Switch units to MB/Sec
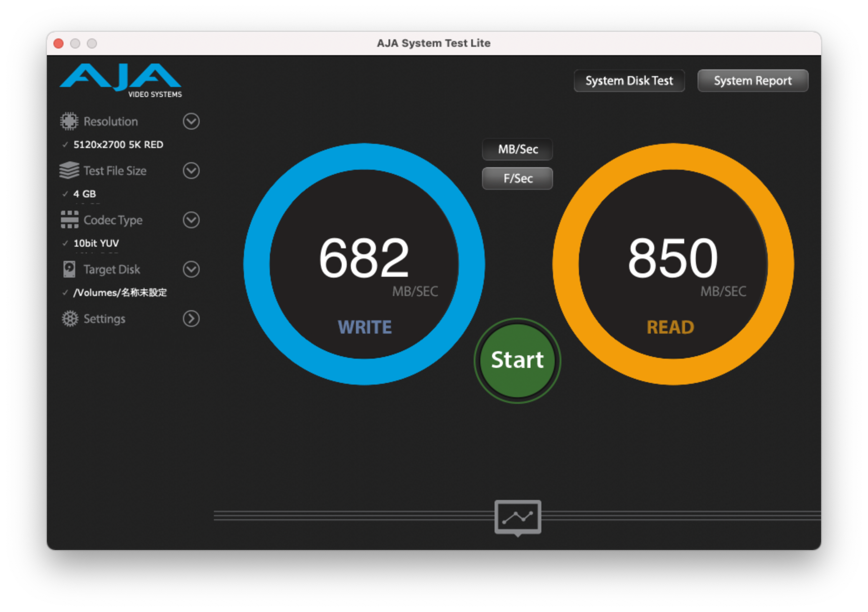 click(518, 149)
